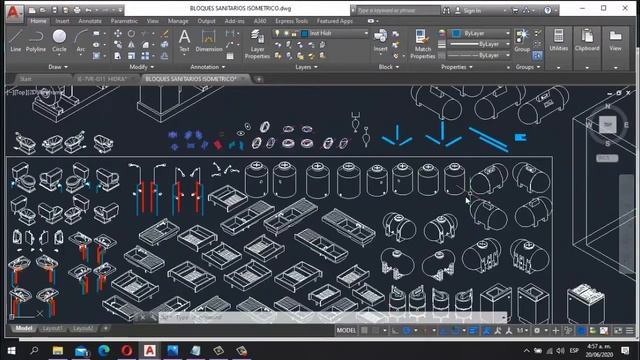640x360 pixels.
Task: Open the lineweight ByLayer dropdown
Action: tap(480, 44)
